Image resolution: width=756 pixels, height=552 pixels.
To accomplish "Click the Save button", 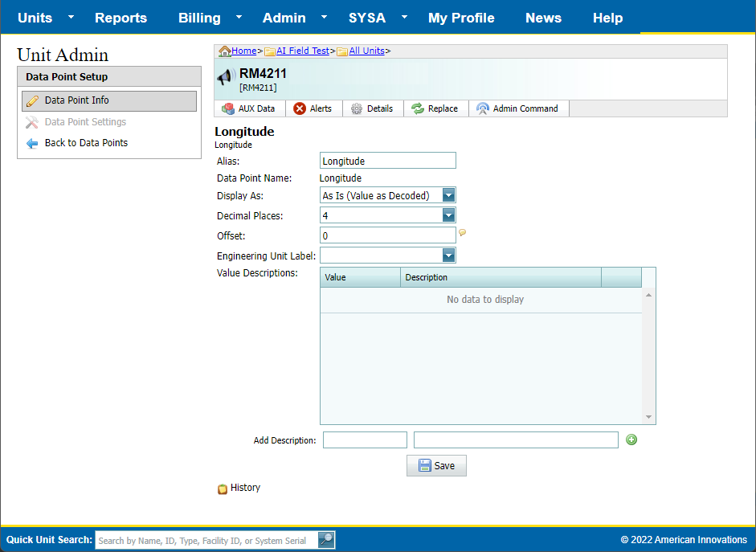I will (436, 466).
